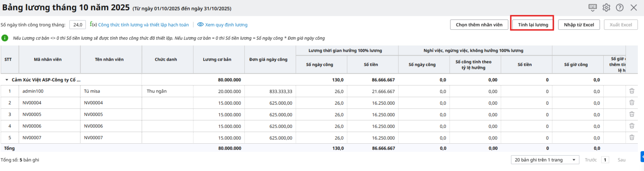Screen dimensions: 644x171
Task: Edit the working days per month field
Action: point(77,25)
